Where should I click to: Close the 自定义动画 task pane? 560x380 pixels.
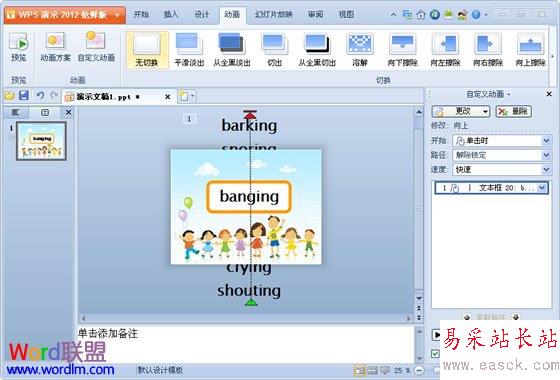pos(549,94)
